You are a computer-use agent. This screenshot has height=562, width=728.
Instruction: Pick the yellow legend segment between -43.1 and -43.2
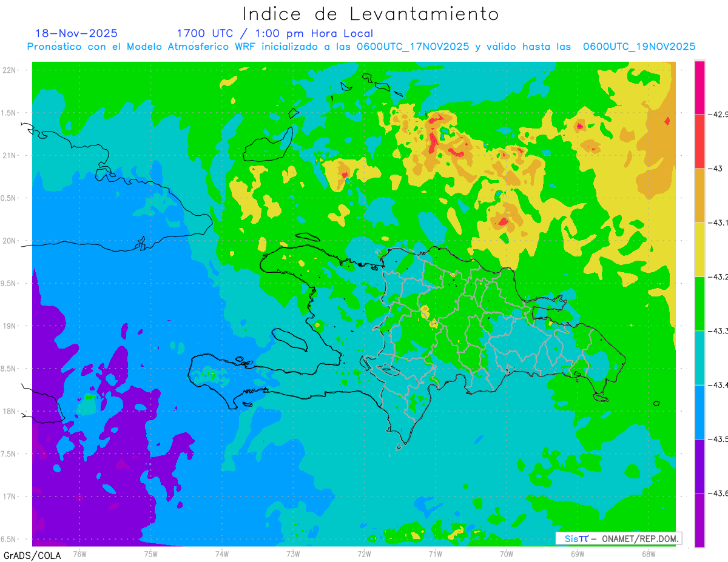tap(699, 249)
